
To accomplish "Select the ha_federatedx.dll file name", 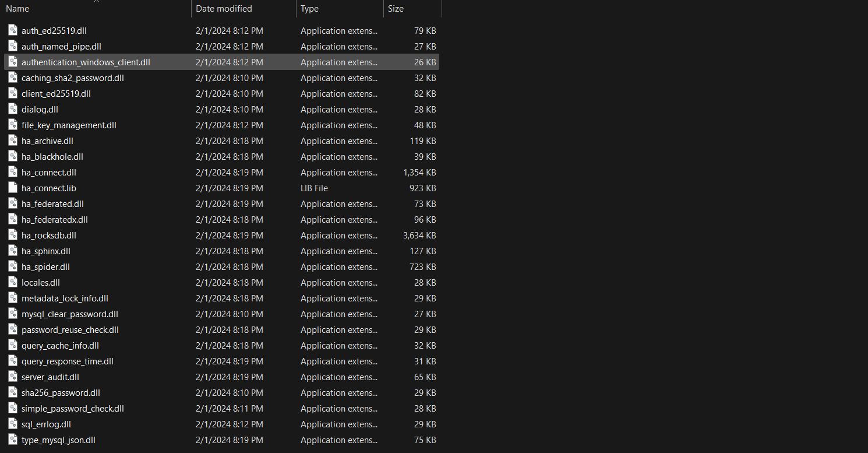I will tap(55, 220).
